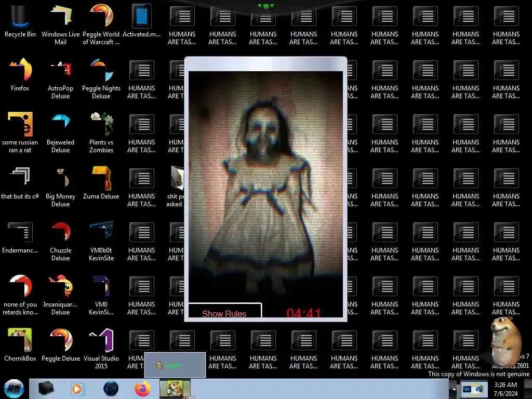Open the ChomikBox desktop icon

[x=20, y=345]
